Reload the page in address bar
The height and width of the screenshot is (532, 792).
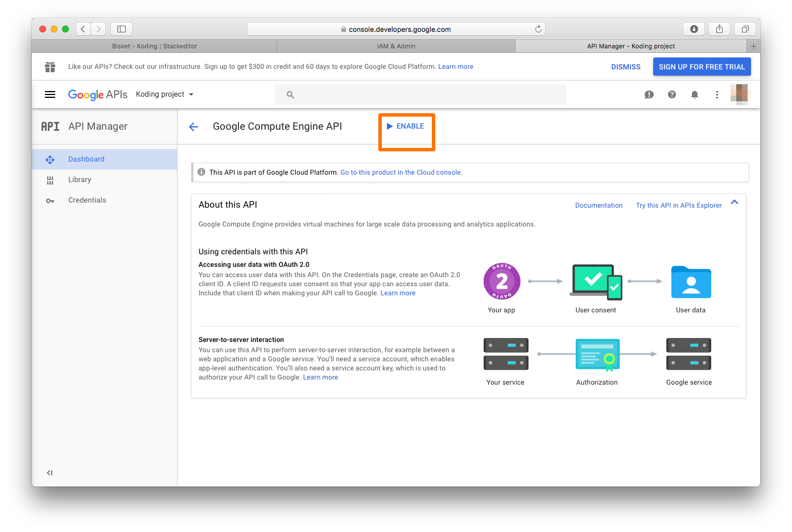pyautogui.click(x=538, y=29)
